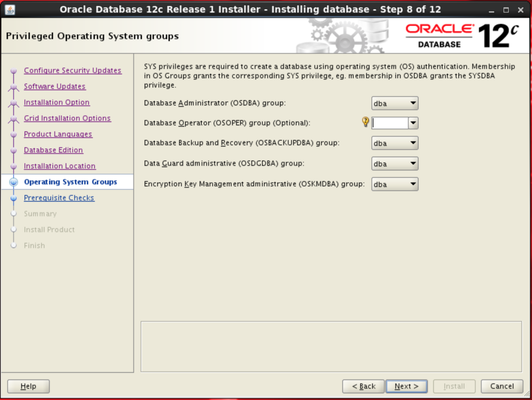Go to Software Updates step
Viewport: 532px width, 400px height.
point(55,87)
